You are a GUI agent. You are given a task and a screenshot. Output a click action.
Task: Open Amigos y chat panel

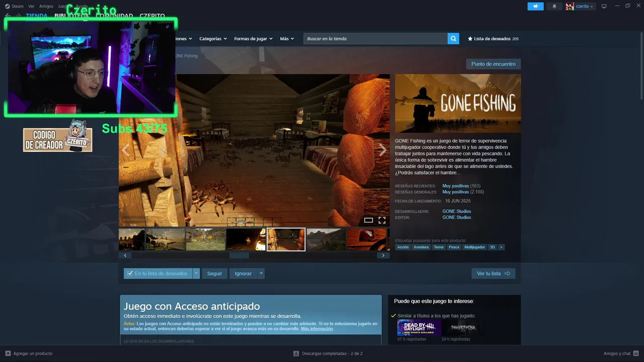tap(621, 353)
